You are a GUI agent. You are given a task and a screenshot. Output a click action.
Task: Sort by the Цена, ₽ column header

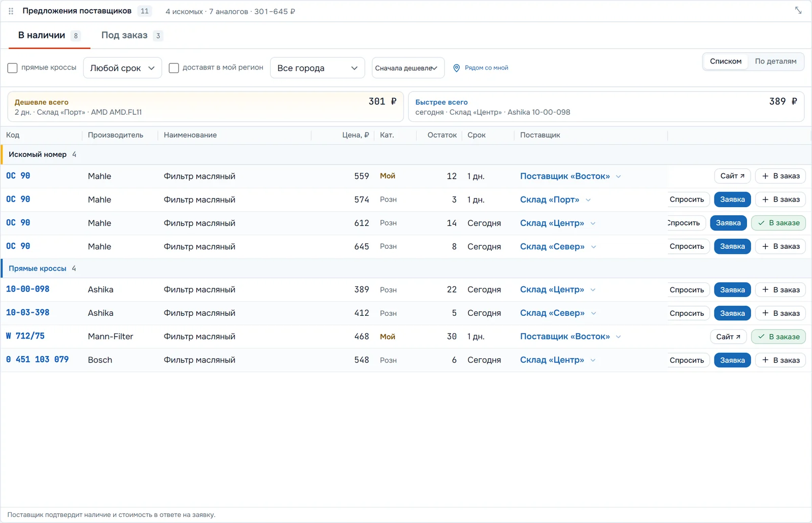355,135
